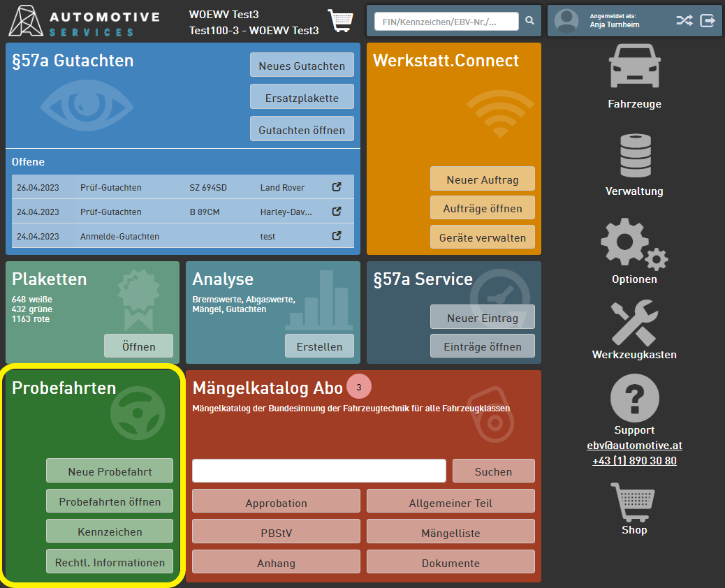Click the switch user shuffle icon
Viewport: 725px width, 588px height.
tap(684, 21)
